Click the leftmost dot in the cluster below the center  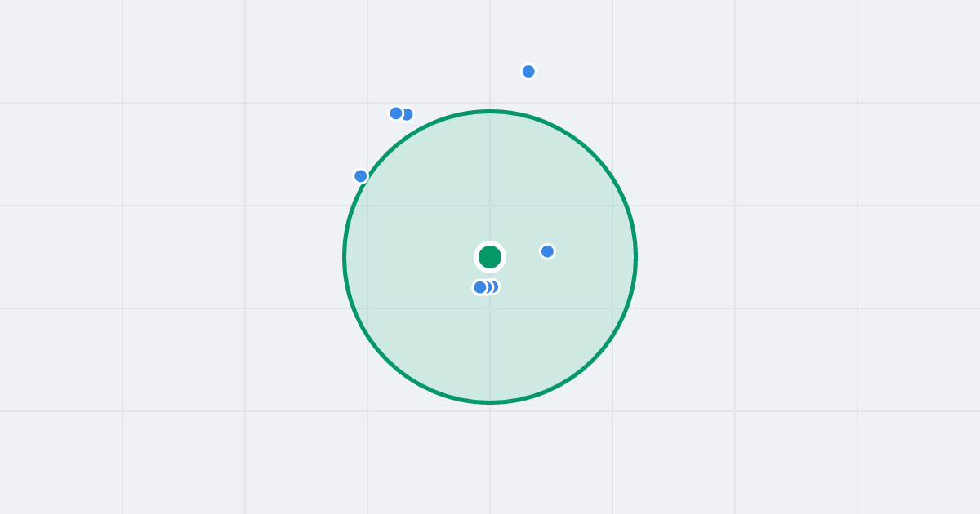480,287
